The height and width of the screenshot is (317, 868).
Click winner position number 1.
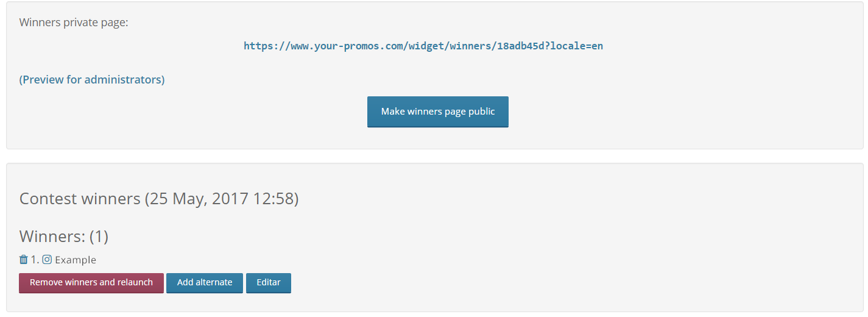(35, 260)
